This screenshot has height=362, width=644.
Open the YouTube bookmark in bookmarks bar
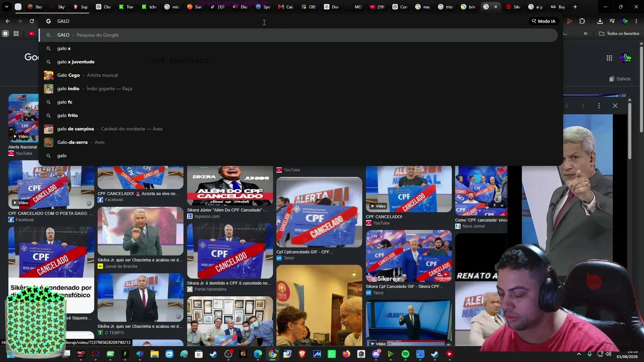point(32,34)
